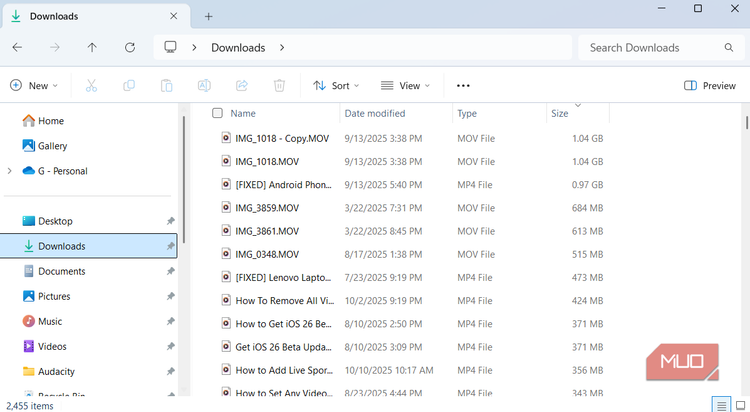Select file IMG_3861.MOV
This screenshot has height=412, width=750.
pos(267,231)
